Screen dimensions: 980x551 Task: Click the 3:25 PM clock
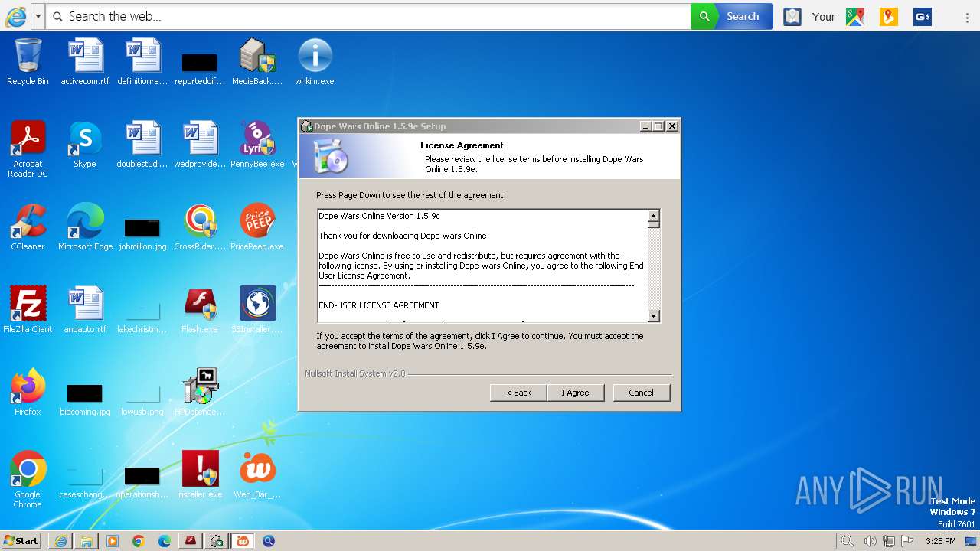(x=941, y=541)
